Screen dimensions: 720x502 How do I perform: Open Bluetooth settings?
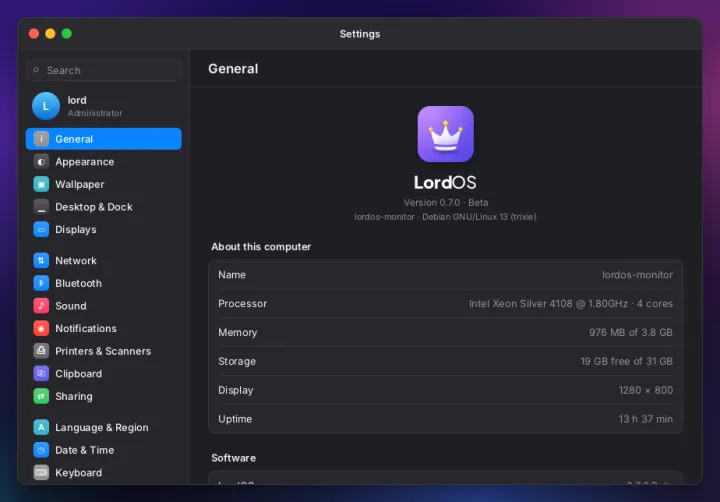click(104, 283)
